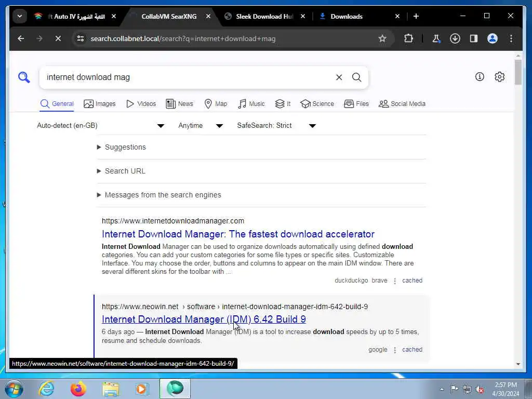532x399 pixels.
Task: Switch to News category
Action: click(x=179, y=104)
